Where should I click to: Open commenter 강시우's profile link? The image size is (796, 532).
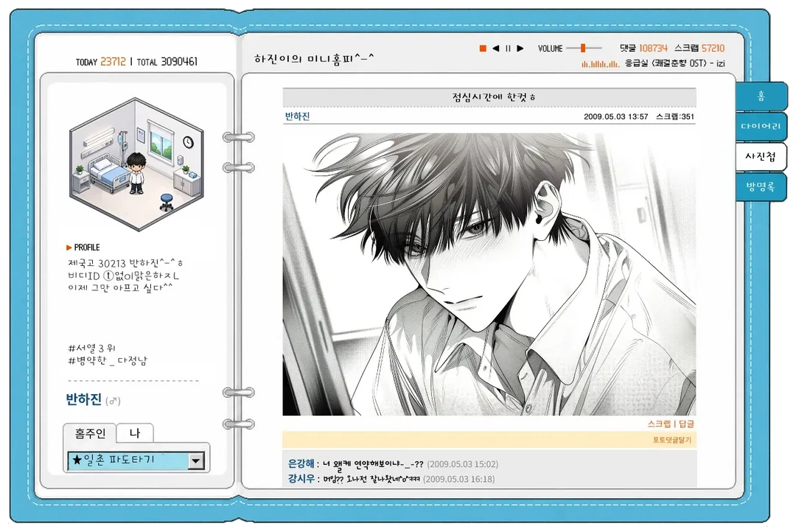(x=301, y=478)
